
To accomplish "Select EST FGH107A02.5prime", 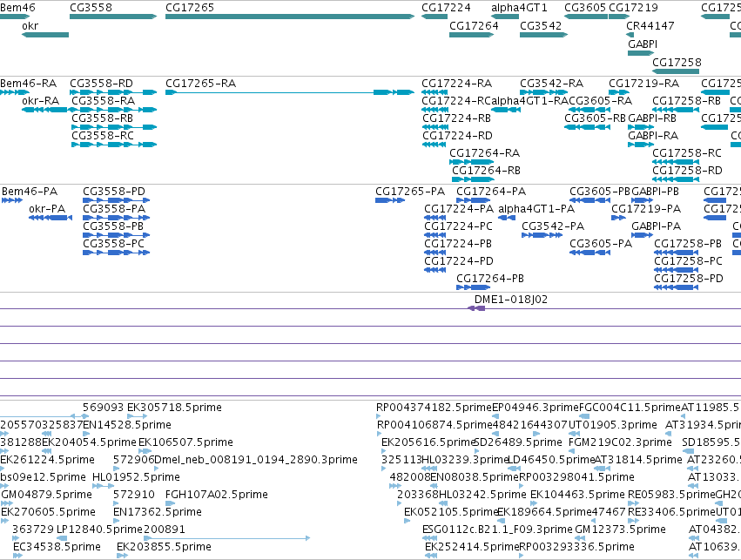I will point(217,495).
